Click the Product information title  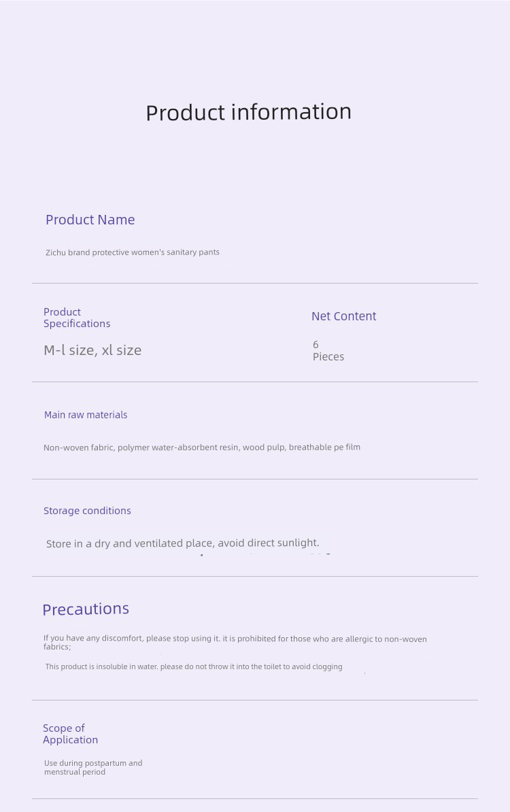[x=248, y=112]
